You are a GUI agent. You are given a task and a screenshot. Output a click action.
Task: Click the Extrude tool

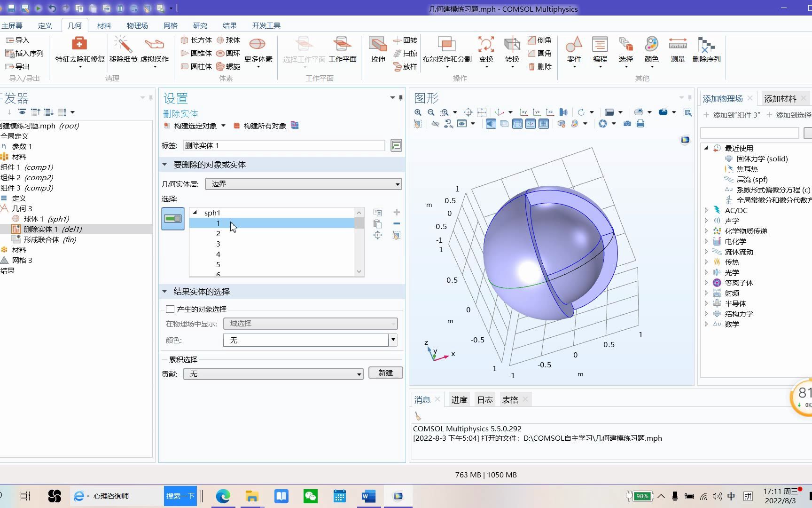[378, 50]
